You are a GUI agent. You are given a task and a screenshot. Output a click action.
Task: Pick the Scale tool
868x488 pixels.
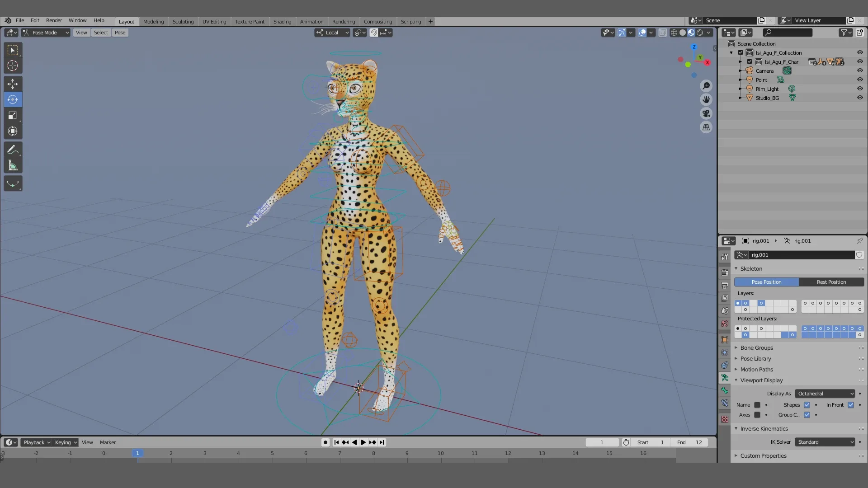pyautogui.click(x=13, y=115)
